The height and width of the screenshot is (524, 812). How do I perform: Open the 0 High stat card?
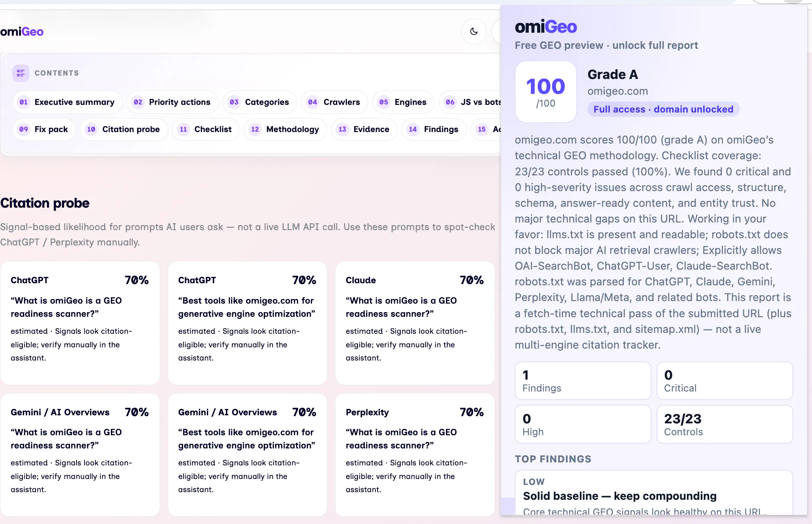[x=583, y=424]
